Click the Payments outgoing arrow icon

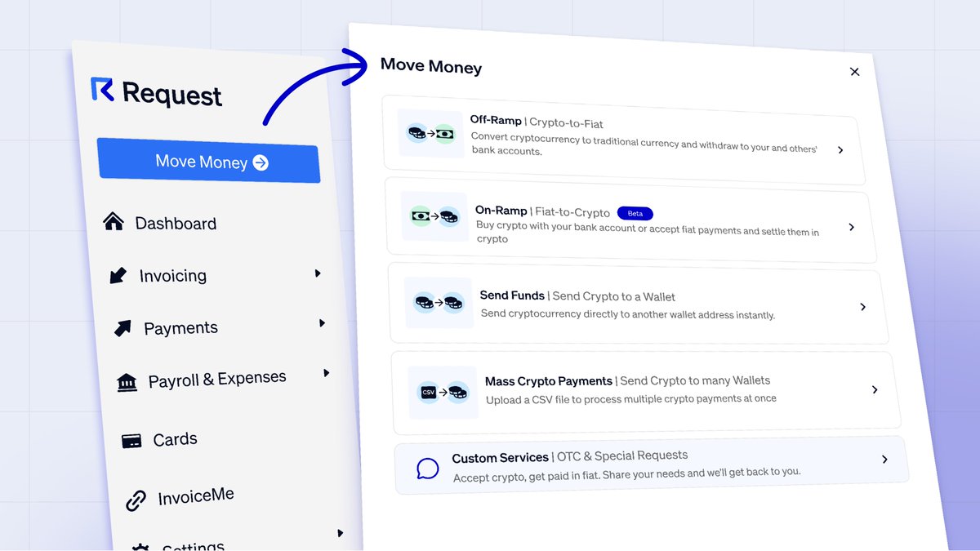[122, 328]
